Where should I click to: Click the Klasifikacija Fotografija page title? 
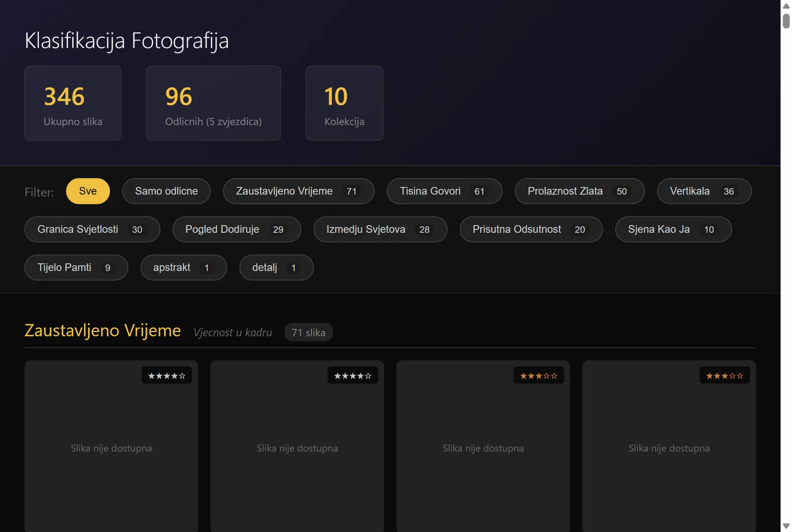coord(127,41)
